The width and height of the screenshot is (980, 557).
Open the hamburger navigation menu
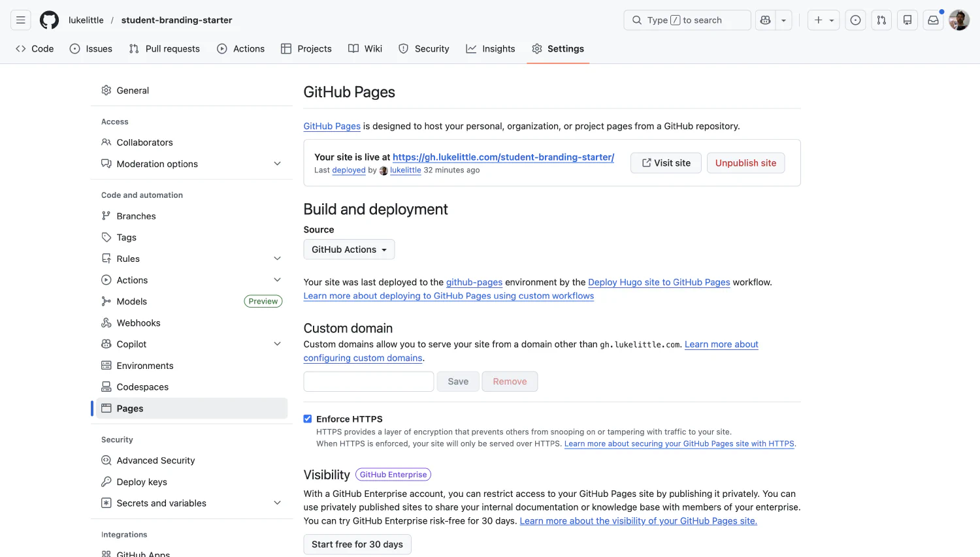click(21, 20)
